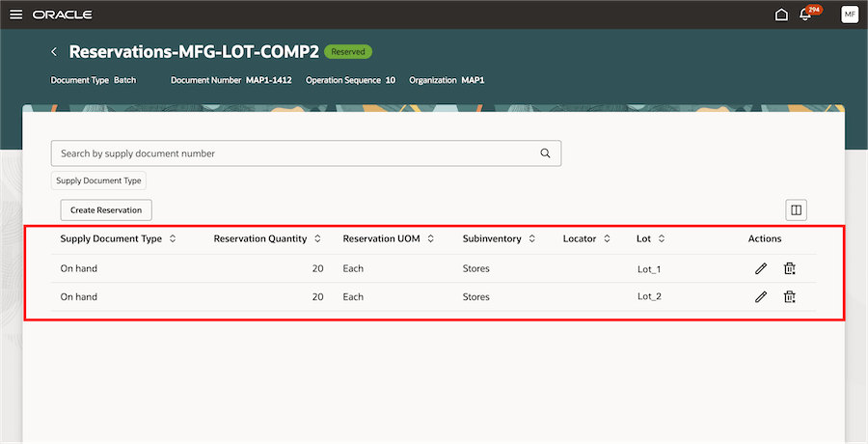Select the Lot_2 cell

tap(649, 296)
